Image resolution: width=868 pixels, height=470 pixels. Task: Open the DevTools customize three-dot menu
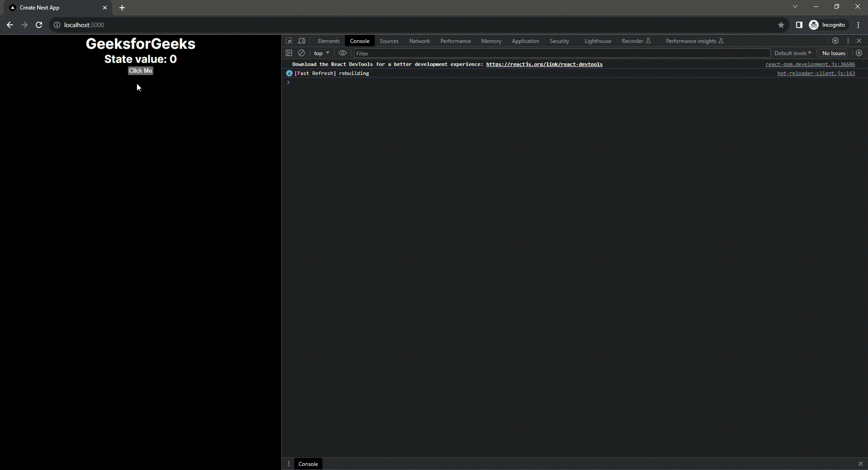(848, 41)
